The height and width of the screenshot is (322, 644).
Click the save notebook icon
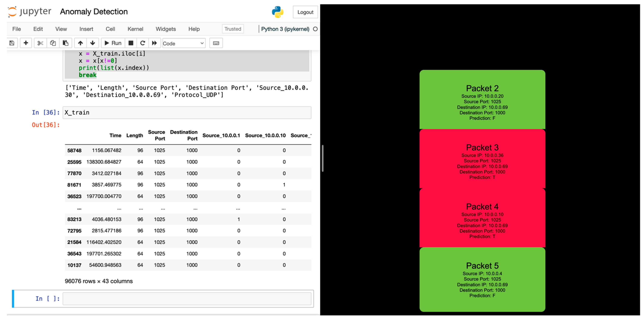tap(12, 43)
